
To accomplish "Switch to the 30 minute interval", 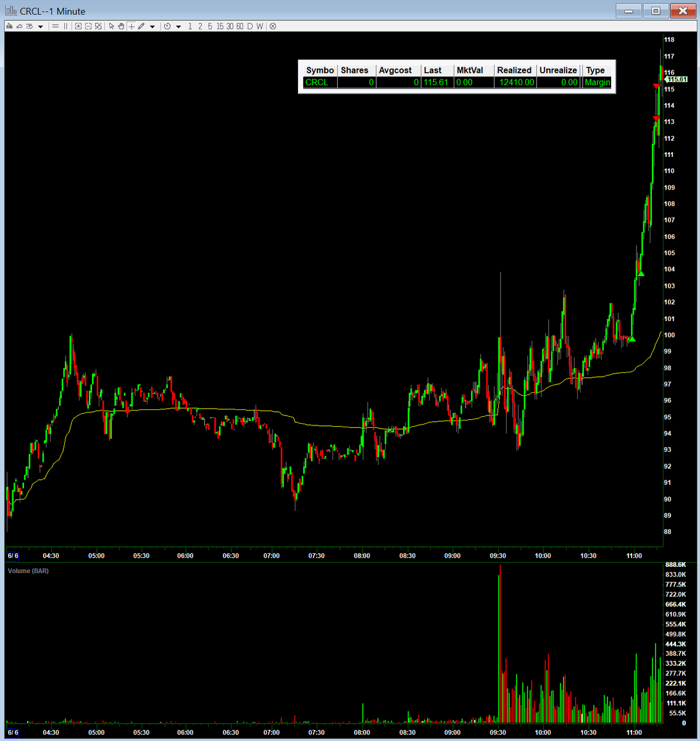I will point(230,27).
